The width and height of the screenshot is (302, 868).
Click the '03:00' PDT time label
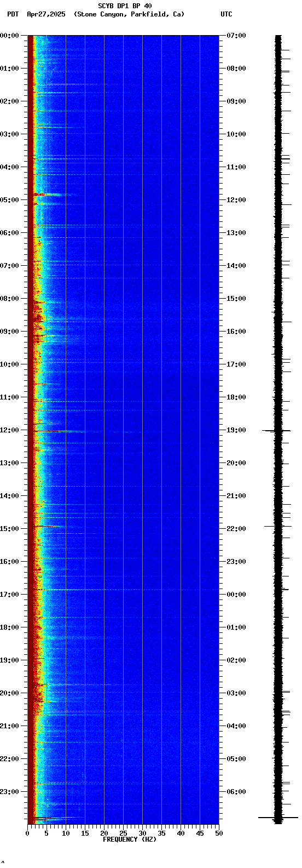[x=9, y=134]
